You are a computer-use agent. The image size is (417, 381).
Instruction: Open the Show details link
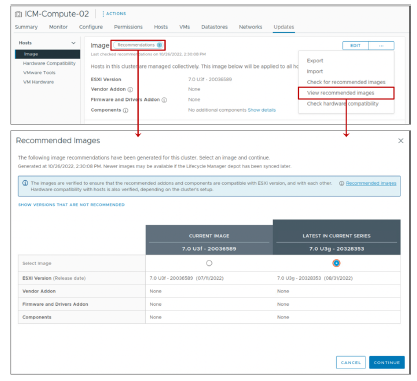point(262,110)
